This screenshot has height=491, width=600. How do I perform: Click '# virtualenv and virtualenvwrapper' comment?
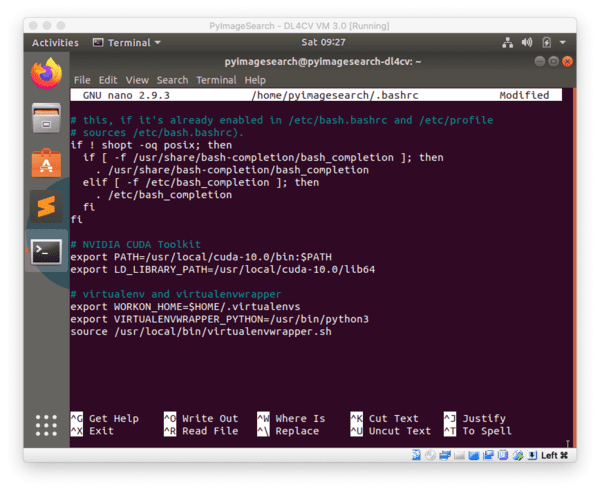[176, 294]
